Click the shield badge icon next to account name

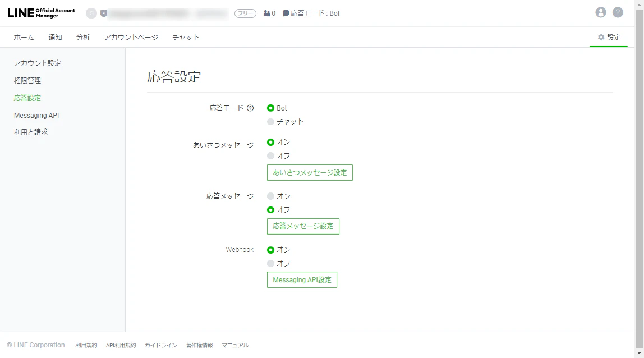coord(104,13)
